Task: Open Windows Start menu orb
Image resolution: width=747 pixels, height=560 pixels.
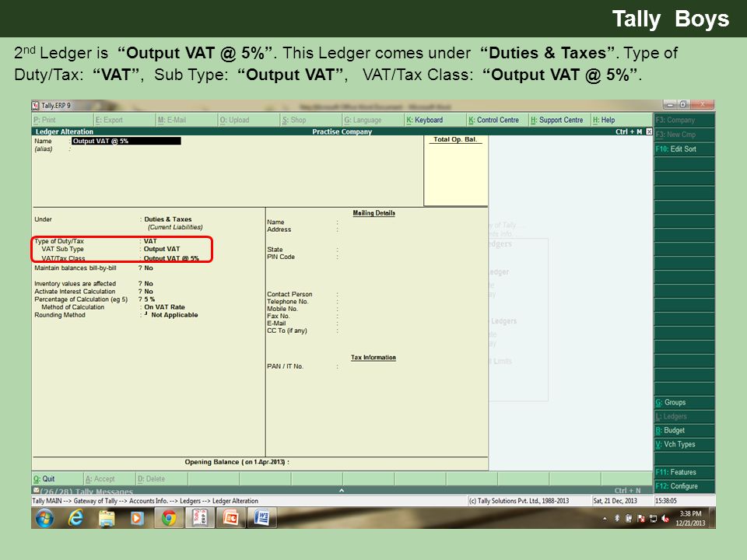Action: [x=44, y=518]
